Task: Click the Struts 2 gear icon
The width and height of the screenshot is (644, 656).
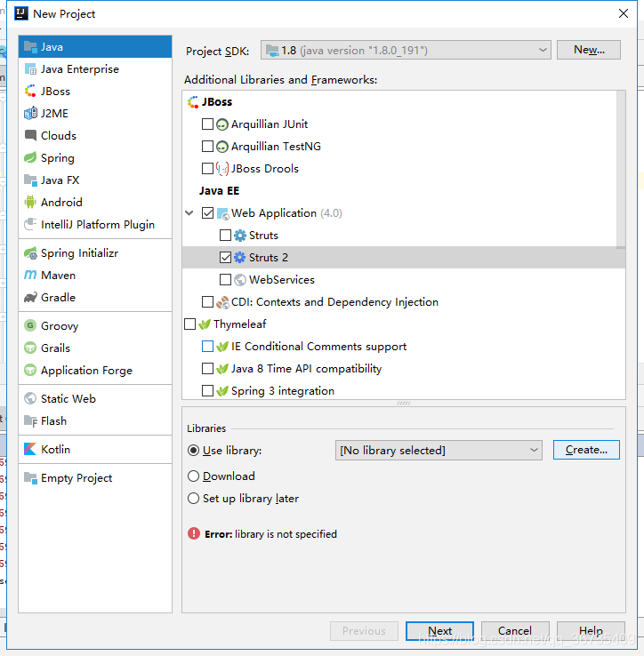Action: (x=239, y=257)
